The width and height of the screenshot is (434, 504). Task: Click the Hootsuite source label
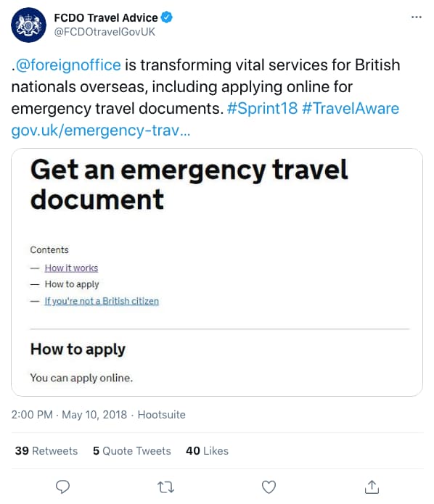pos(162,415)
